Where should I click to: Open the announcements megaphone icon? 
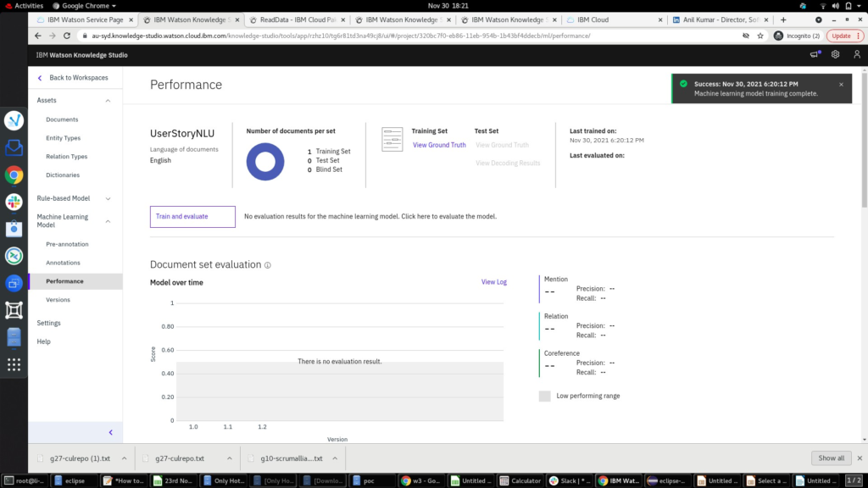point(815,54)
